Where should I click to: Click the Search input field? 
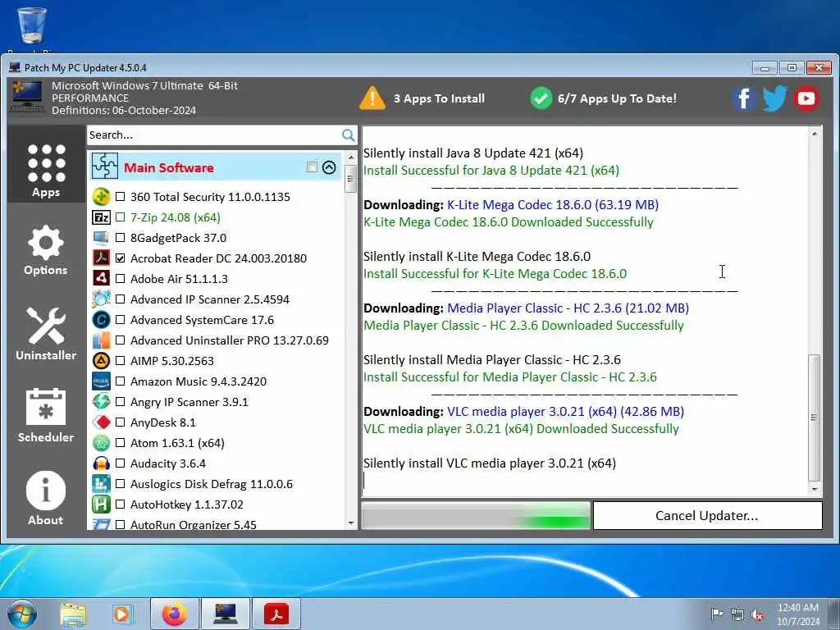(214, 135)
